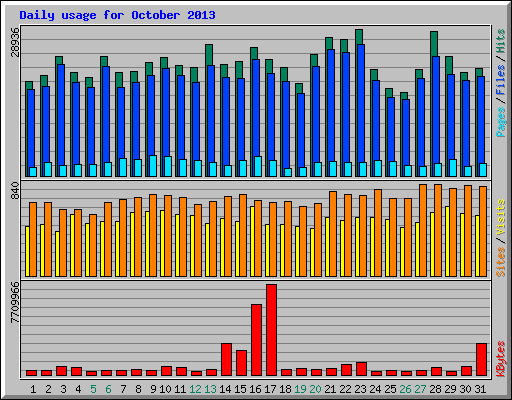Click day label "11" on the x-axis
This screenshot has width=512, height=400.
click(180, 389)
